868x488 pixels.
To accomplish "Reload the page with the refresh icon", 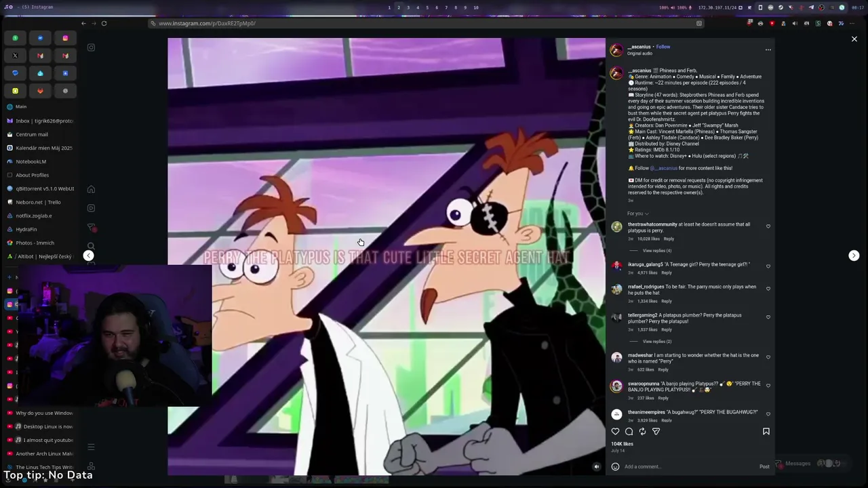I will [104, 23].
